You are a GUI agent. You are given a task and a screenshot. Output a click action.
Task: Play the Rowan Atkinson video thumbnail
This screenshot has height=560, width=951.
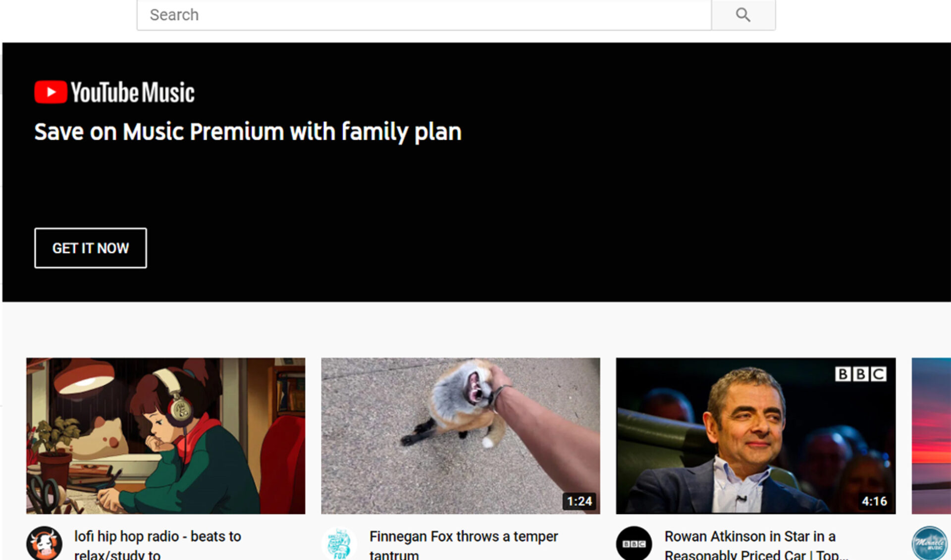tap(756, 436)
